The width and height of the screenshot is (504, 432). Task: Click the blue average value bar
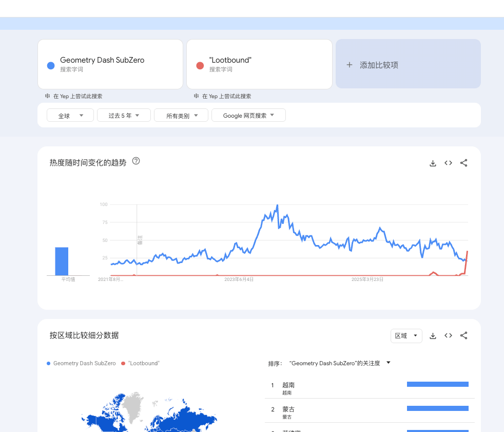pos(62,261)
